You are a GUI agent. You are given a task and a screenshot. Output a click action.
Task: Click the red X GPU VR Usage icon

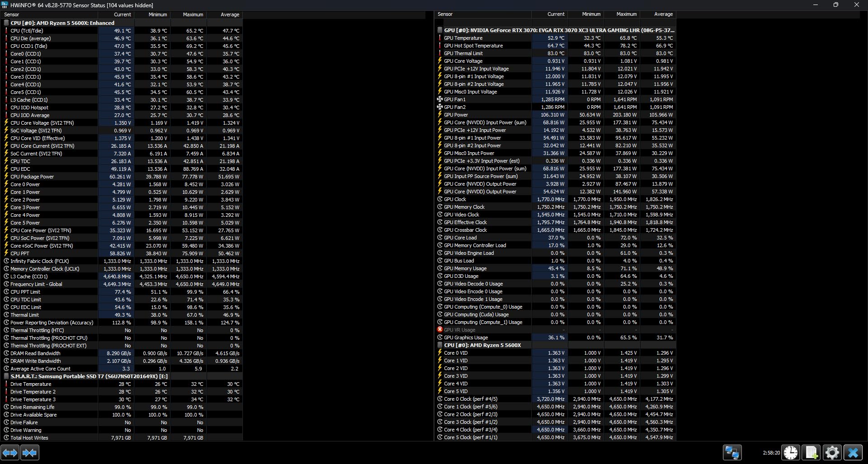[440, 330]
